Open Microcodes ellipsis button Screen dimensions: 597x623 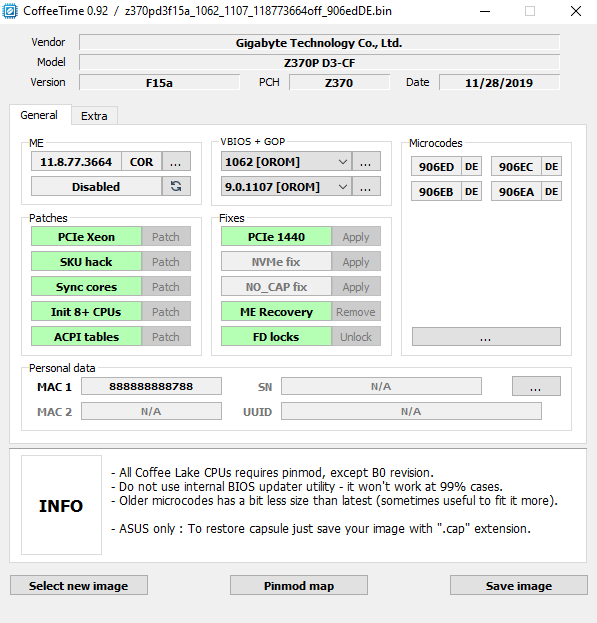tap(486, 337)
